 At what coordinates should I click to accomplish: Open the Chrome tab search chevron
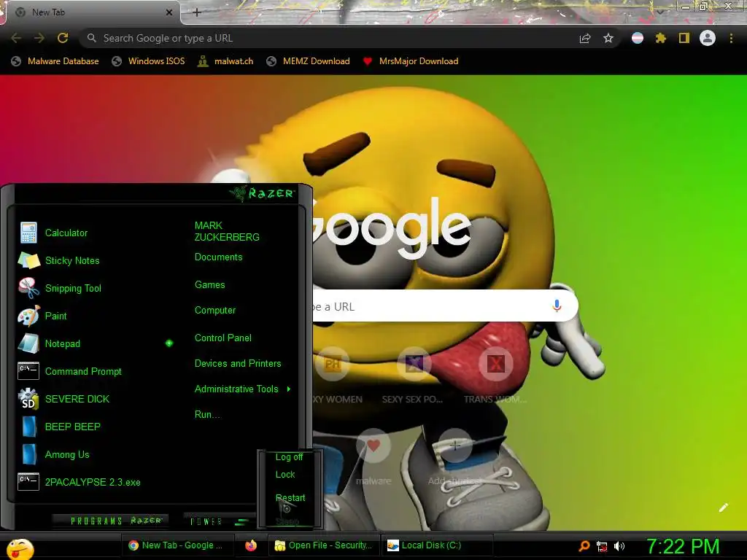(x=660, y=12)
